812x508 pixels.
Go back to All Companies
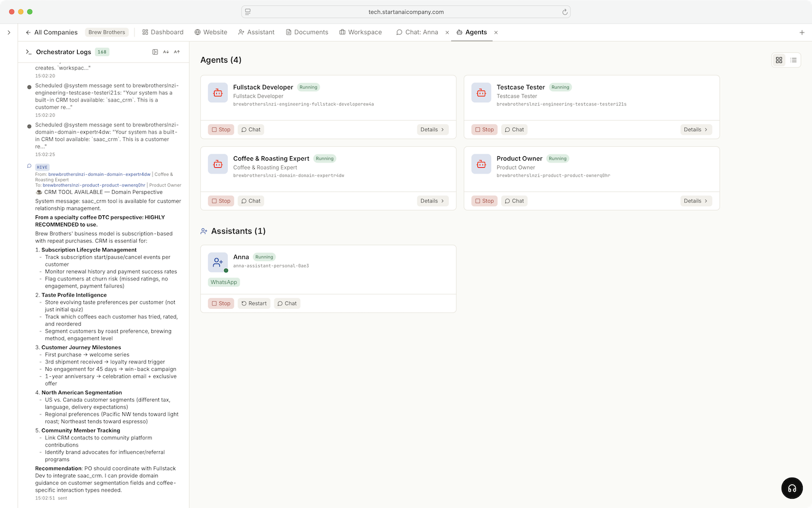point(52,33)
